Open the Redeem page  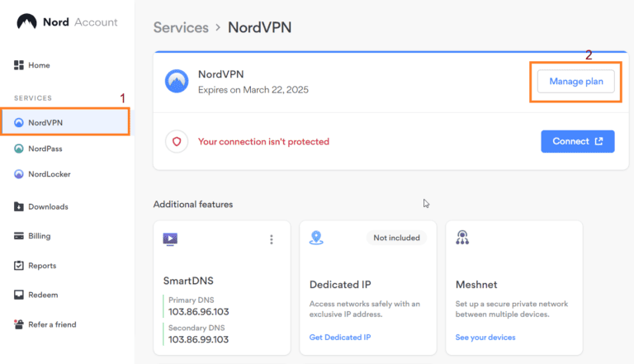[42, 295]
